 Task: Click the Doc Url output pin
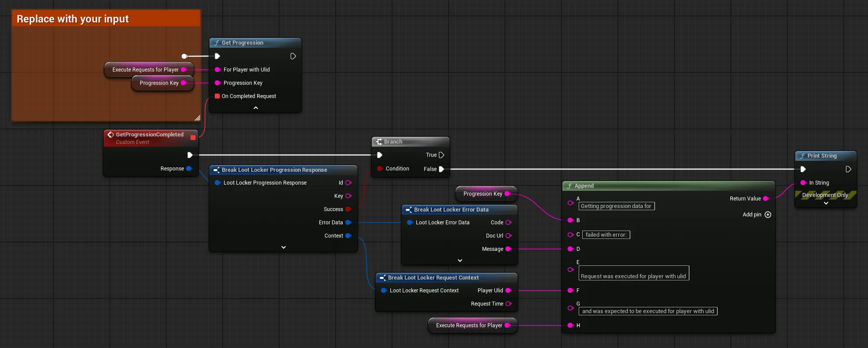click(509, 236)
